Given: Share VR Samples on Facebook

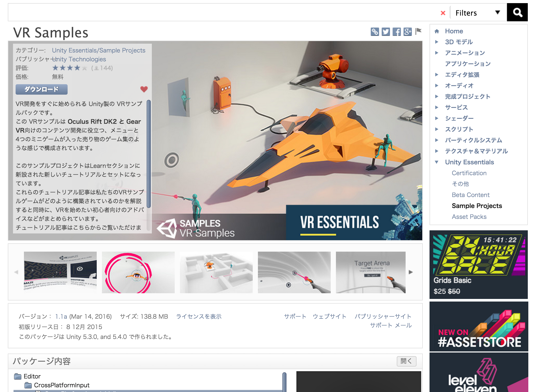Looking at the screenshot, I should [396, 32].
